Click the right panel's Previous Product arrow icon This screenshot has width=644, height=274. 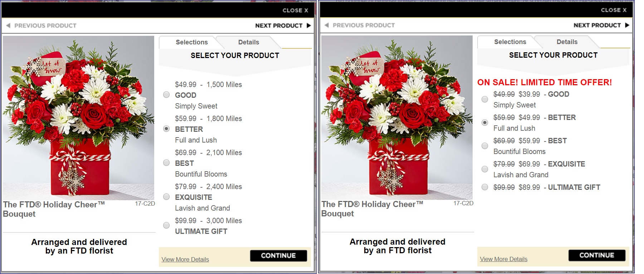tap(327, 25)
